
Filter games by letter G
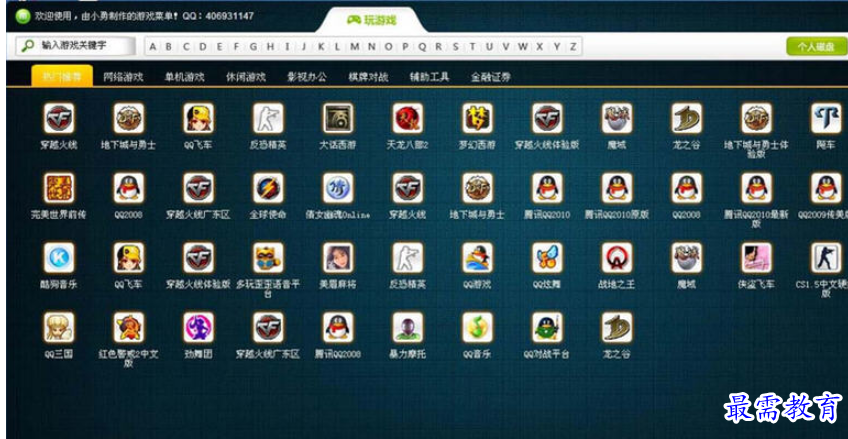(x=253, y=46)
